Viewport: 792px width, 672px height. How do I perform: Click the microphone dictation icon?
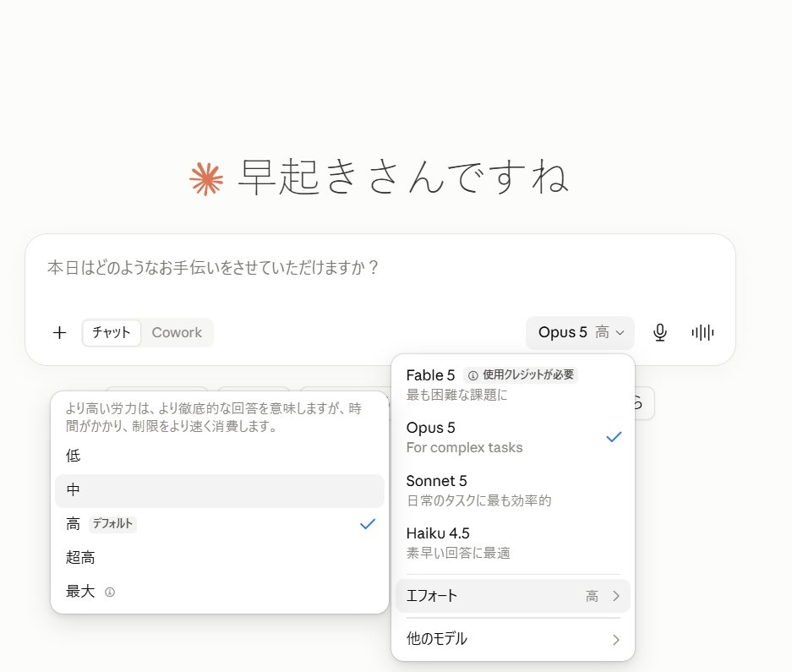659,332
